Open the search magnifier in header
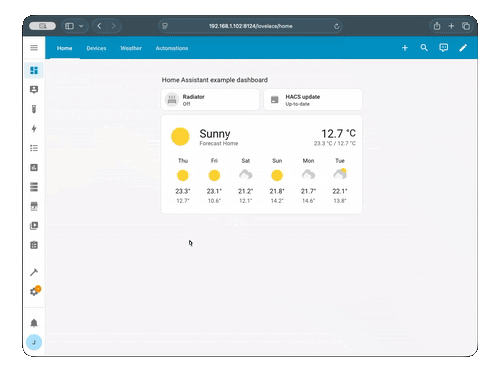The image size is (500, 386). tap(424, 48)
